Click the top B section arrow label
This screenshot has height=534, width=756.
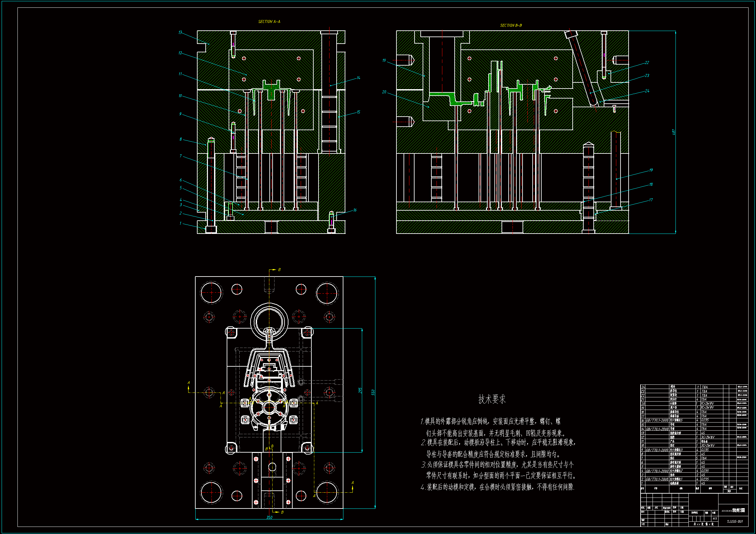pyautogui.click(x=279, y=270)
